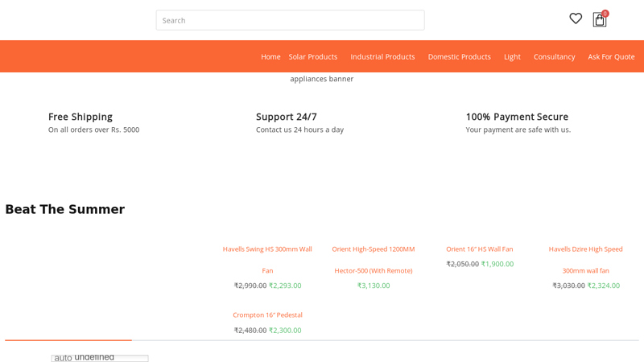Click the Support 24/7 heading
Screen dimensions: 644x362
[x=287, y=117]
